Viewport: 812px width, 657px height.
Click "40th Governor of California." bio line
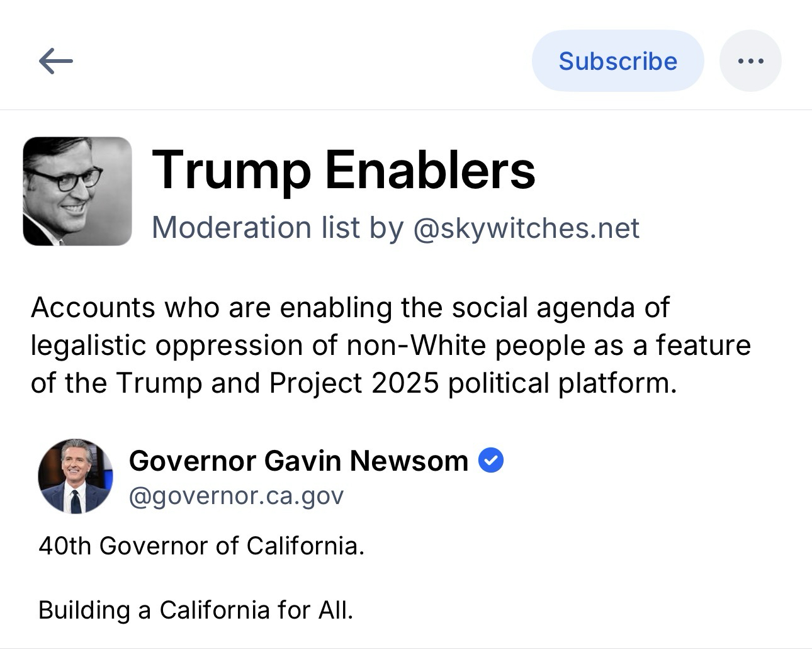click(x=201, y=546)
